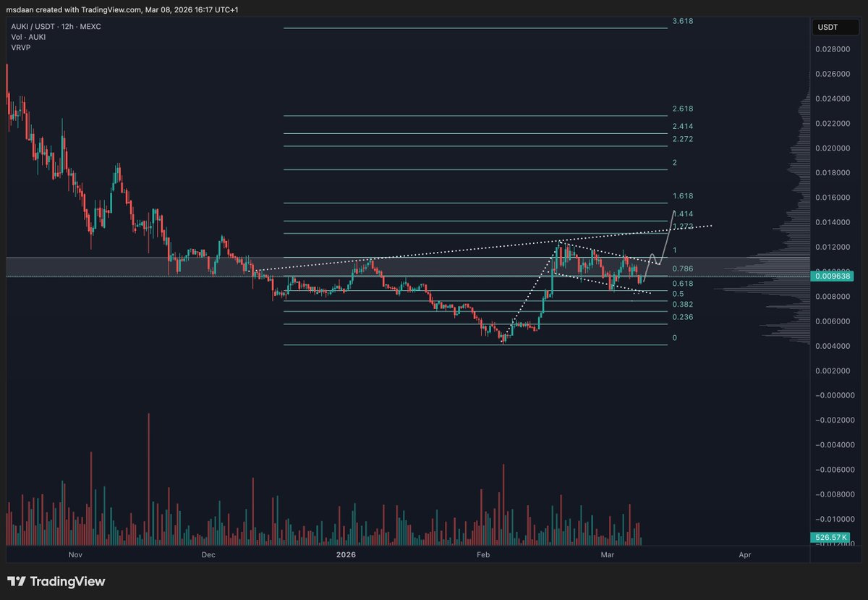This screenshot has width=868, height=600.
Task: Click the 0.020000 price axis label
Action: click(834, 148)
